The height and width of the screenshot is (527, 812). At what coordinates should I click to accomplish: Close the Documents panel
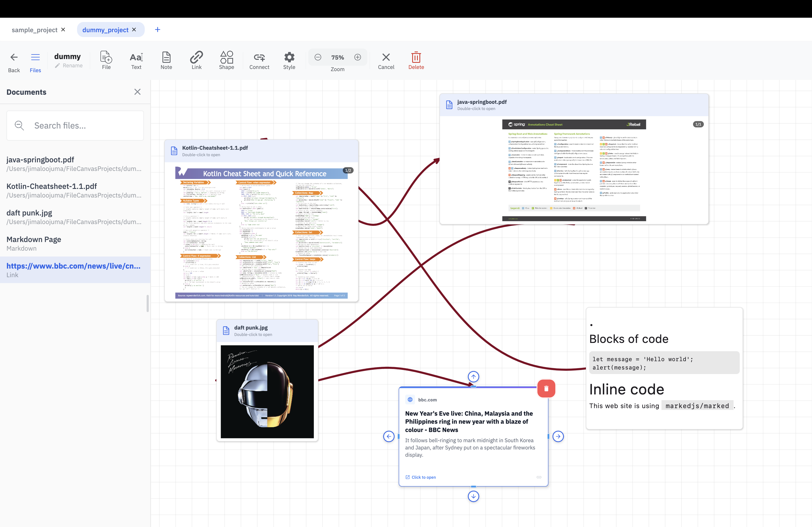(137, 92)
